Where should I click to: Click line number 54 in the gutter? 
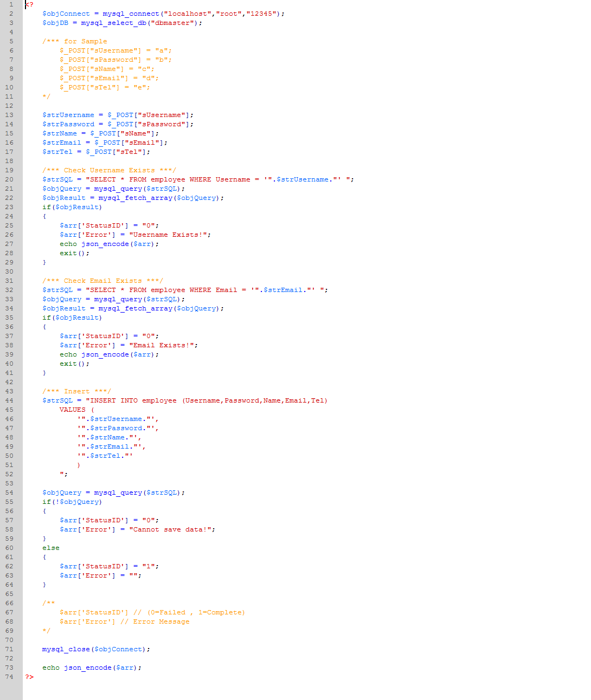tap(9, 492)
